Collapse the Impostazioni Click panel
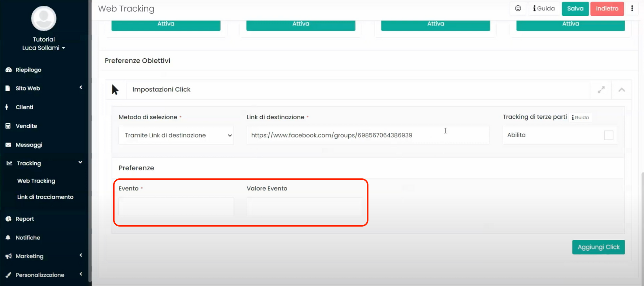The image size is (644, 286). click(x=622, y=90)
